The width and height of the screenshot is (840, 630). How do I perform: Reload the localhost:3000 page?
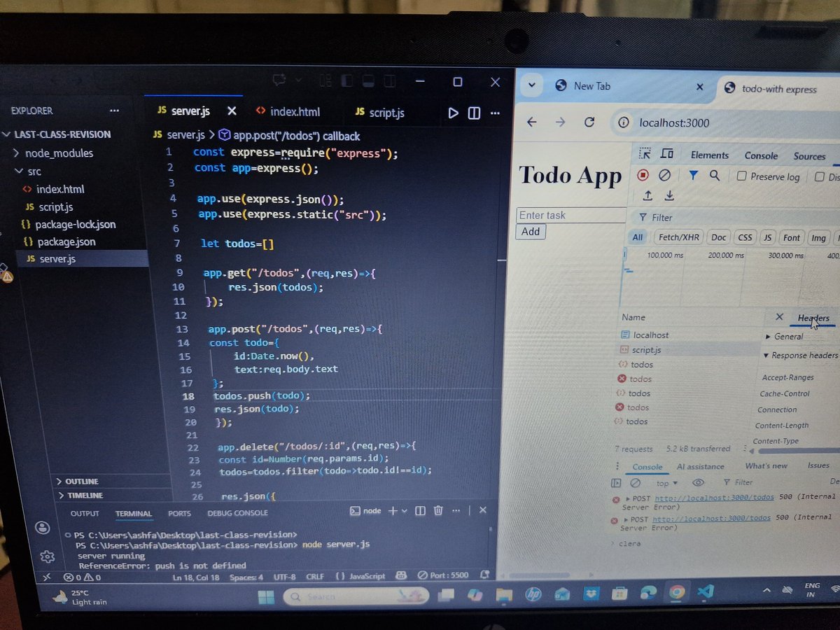click(589, 122)
